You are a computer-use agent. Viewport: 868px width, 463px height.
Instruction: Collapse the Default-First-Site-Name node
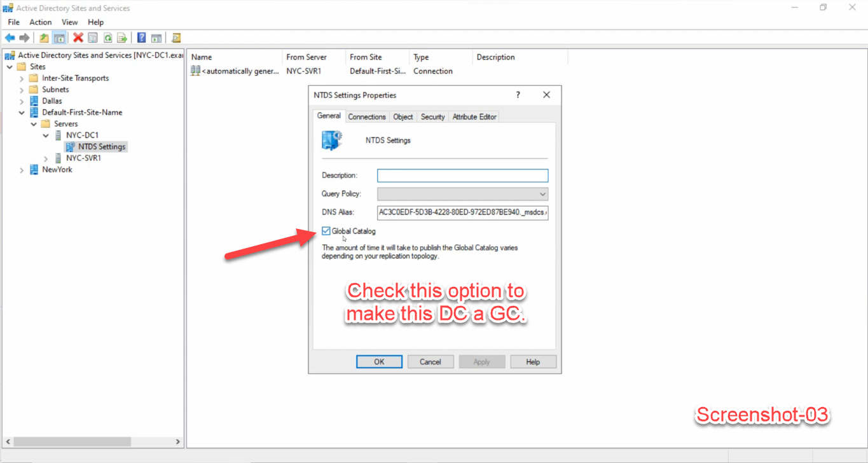coord(22,113)
